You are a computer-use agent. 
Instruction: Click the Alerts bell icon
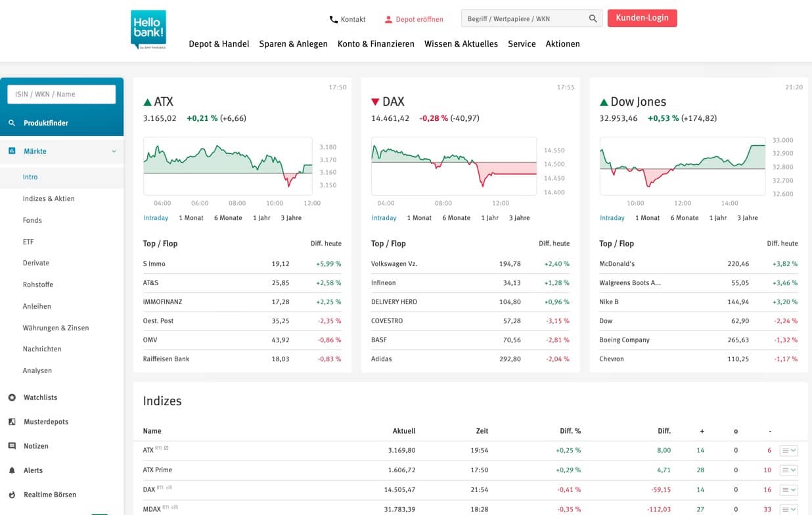point(12,470)
